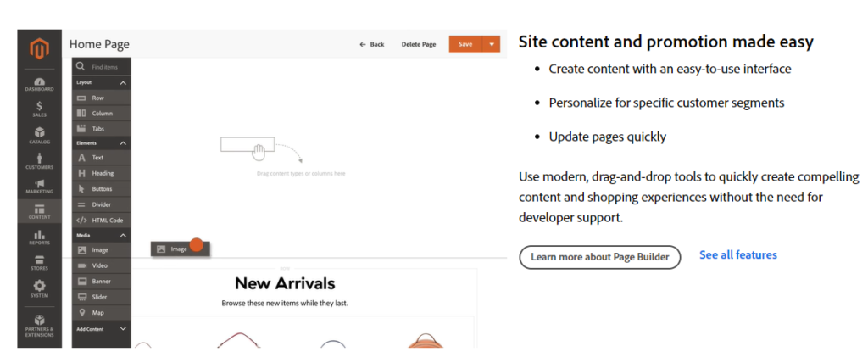Viewport: 868px width, 363px height.
Task: Open the Dashboard sidebar icon
Action: [40, 84]
